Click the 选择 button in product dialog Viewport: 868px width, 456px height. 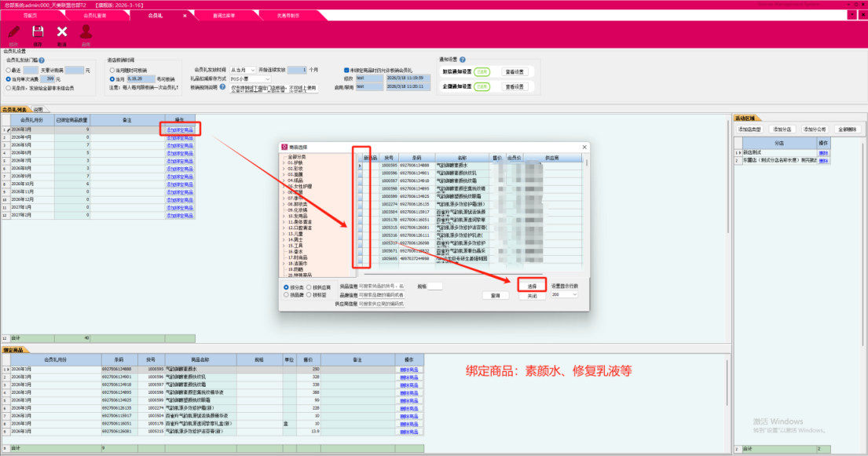(532, 286)
